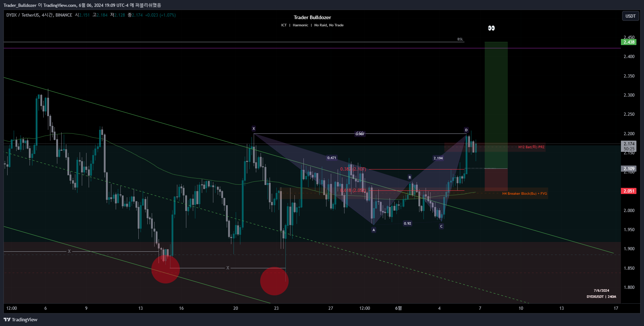Image resolution: width=644 pixels, height=326 pixels.
Task: Click the 6월 month label on time axis
Action: [398, 308]
